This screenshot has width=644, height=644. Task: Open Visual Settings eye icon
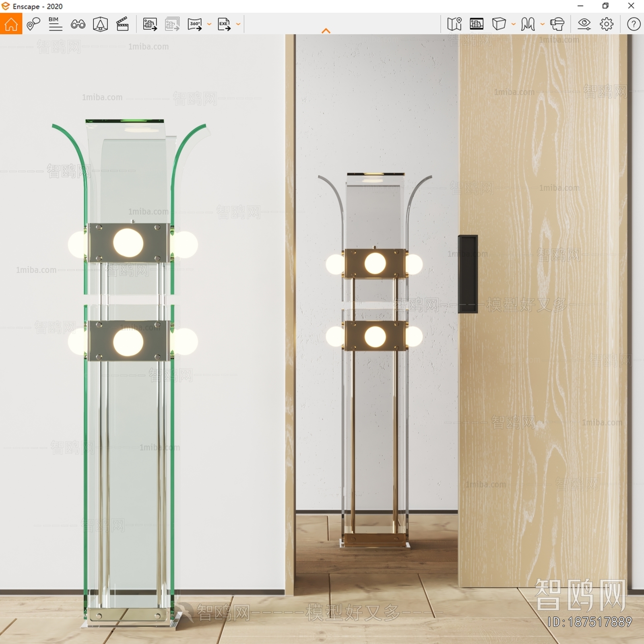point(584,24)
